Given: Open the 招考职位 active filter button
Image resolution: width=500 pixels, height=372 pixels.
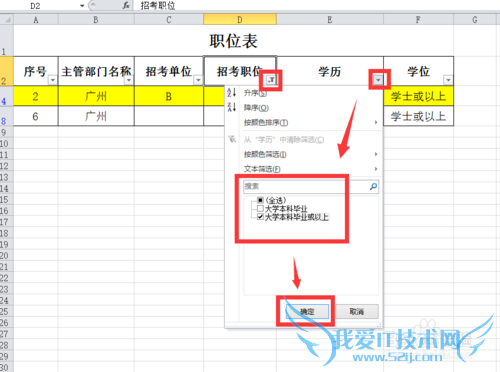Looking at the screenshot, I should click(271, 80).
